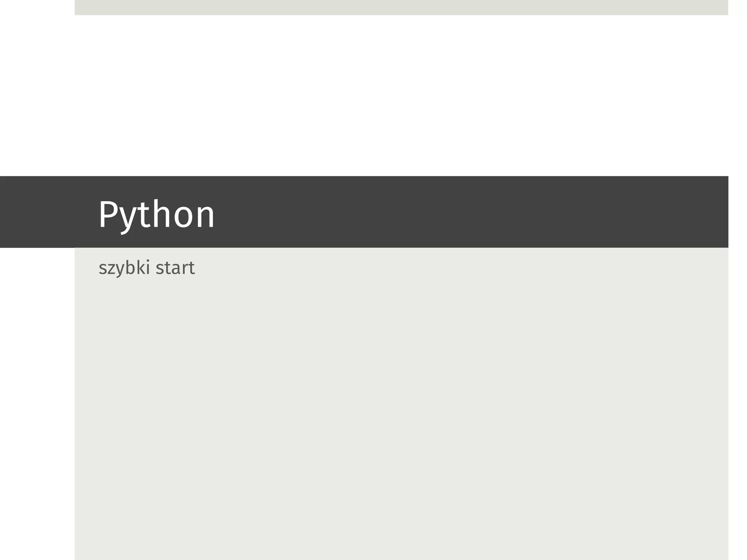Click the final "n" in the Python title
The height and width of the screenshot is (560, 747).
205,217
